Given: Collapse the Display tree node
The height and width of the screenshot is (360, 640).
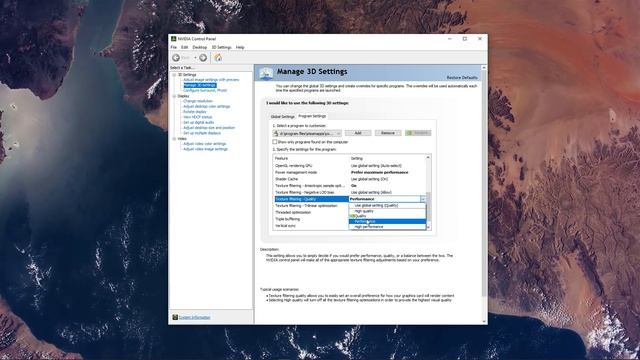Looking at the screenshot, I should coord(174,96).
